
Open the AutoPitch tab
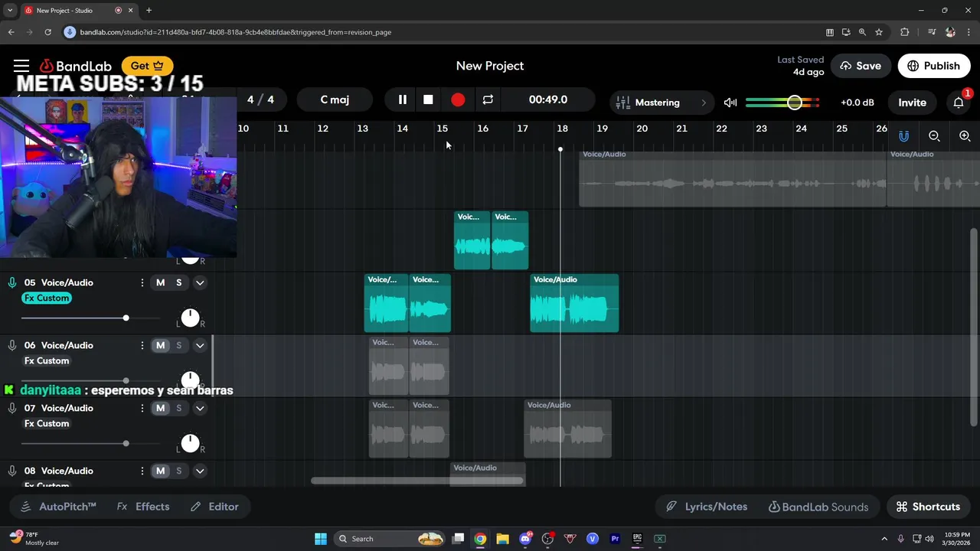tap(58, 507)
